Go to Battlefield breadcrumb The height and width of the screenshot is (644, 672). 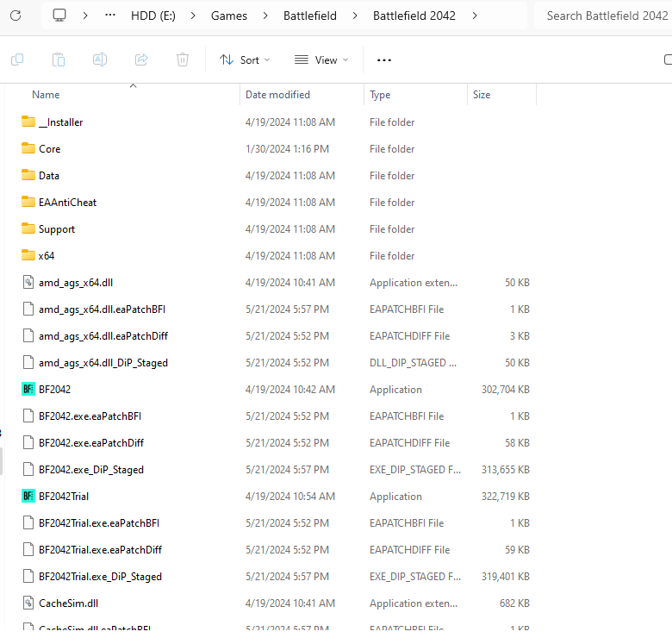point(310,16)
